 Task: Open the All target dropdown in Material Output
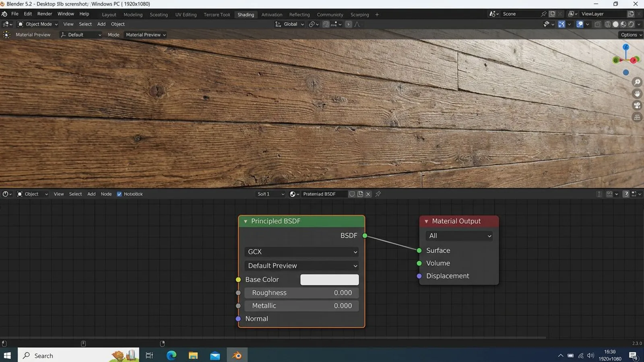coord(459,236)
